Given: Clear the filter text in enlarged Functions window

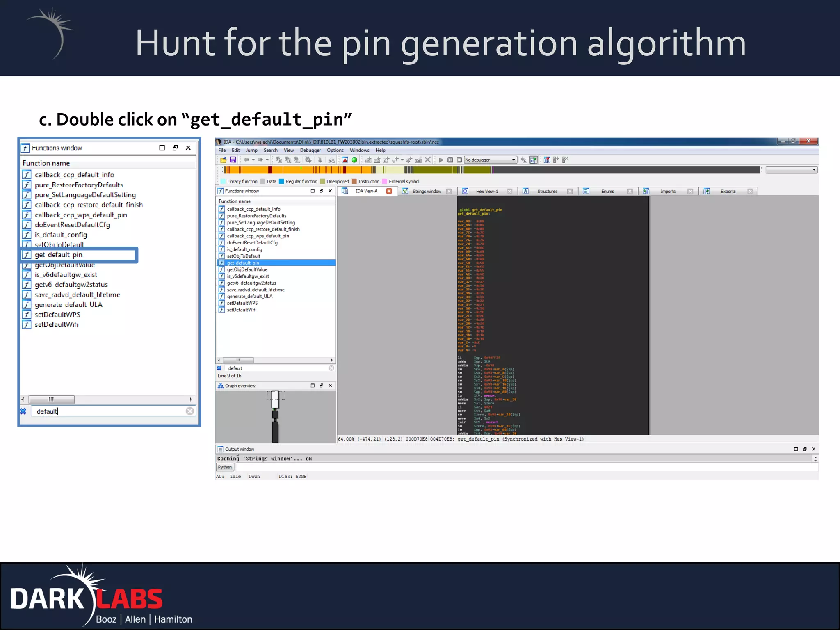Looking at the screenshot, I should click(189, 411).
